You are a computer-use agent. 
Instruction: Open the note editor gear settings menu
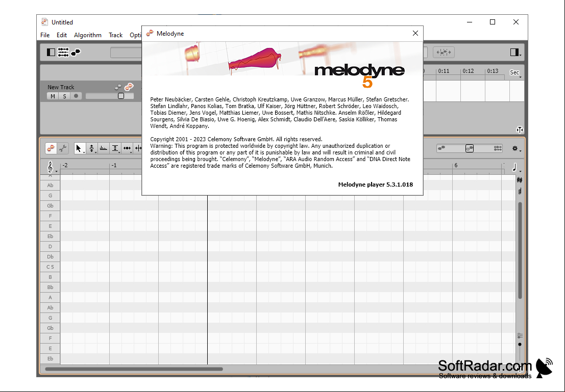point(517,149)
